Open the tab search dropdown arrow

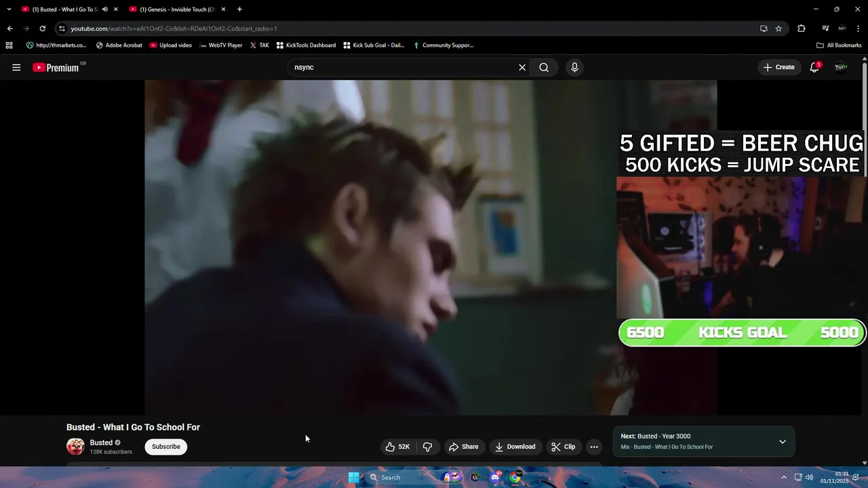(x=9, y=9)
